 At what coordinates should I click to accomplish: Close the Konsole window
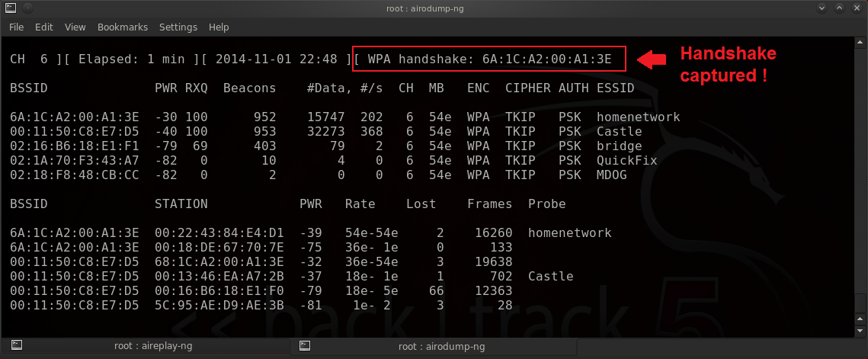[x=857, y=8]
